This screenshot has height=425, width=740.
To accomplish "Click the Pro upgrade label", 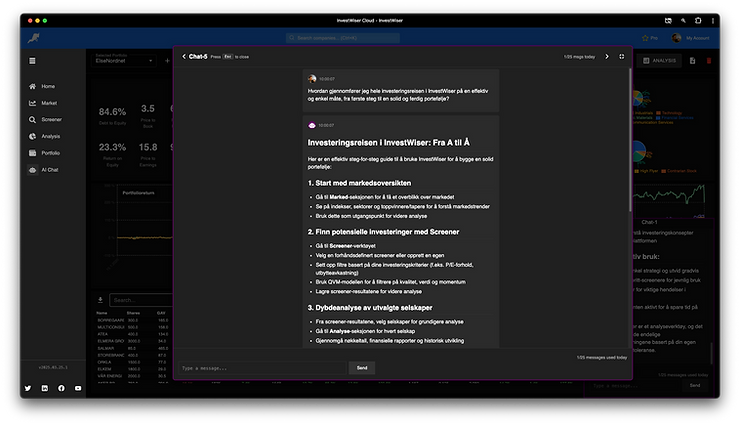I will [654, 38].
